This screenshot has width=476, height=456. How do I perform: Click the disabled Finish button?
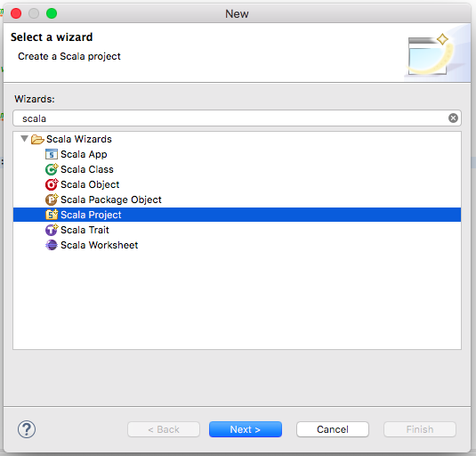420,429
